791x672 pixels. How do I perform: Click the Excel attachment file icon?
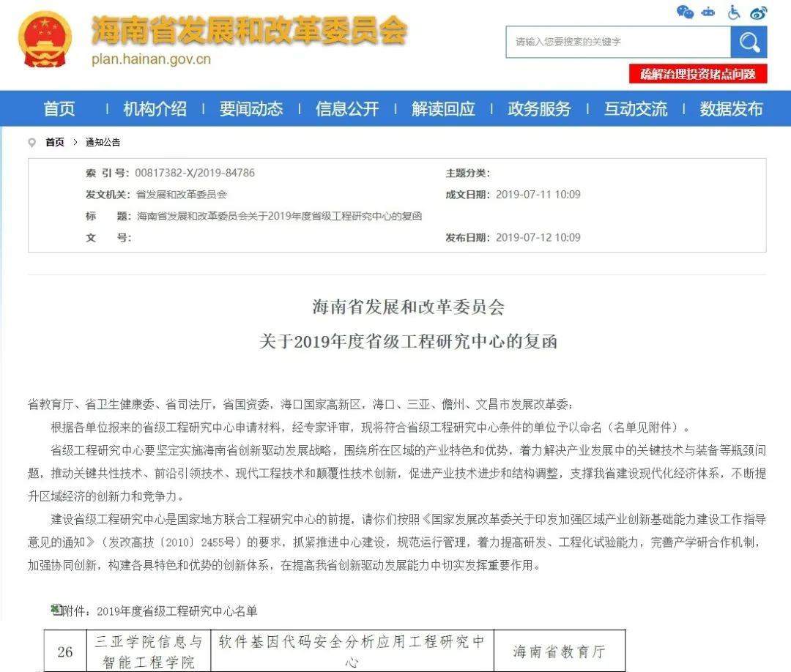56,610
